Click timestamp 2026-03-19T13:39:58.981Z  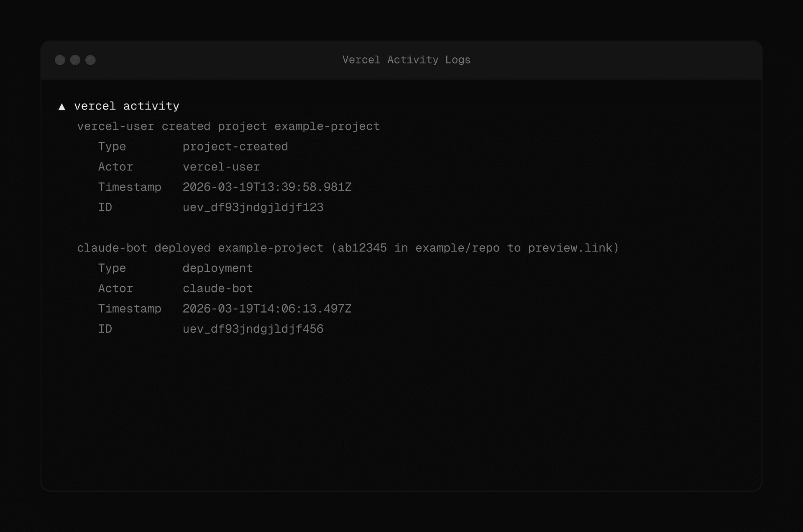[x=267, y=187]
